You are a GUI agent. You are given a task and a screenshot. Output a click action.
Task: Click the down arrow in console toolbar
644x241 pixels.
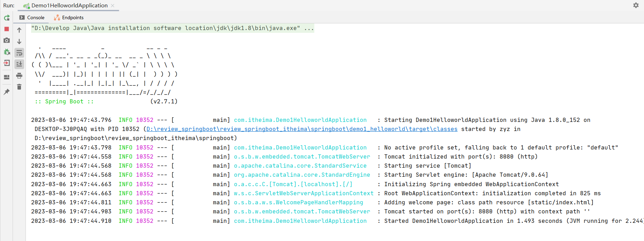[19, 42]
